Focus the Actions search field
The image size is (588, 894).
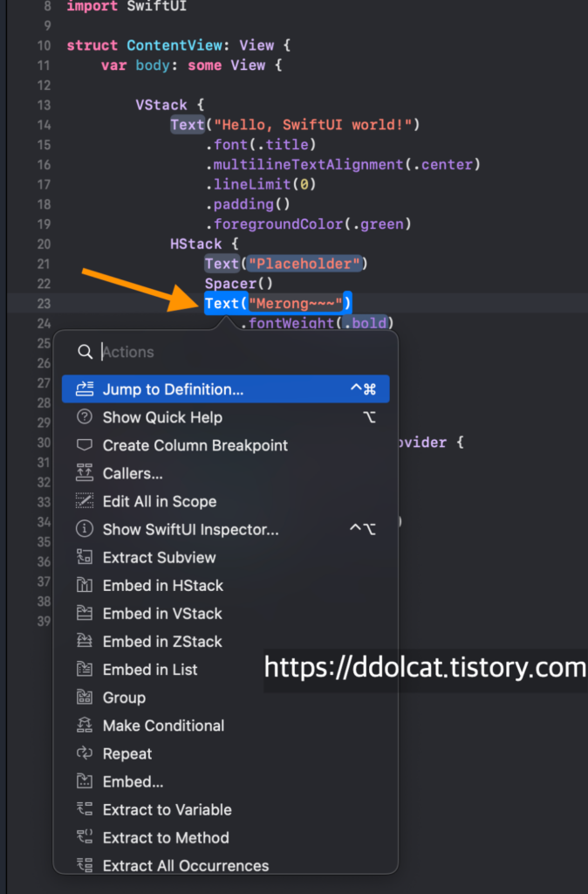[x=236, y=352]
